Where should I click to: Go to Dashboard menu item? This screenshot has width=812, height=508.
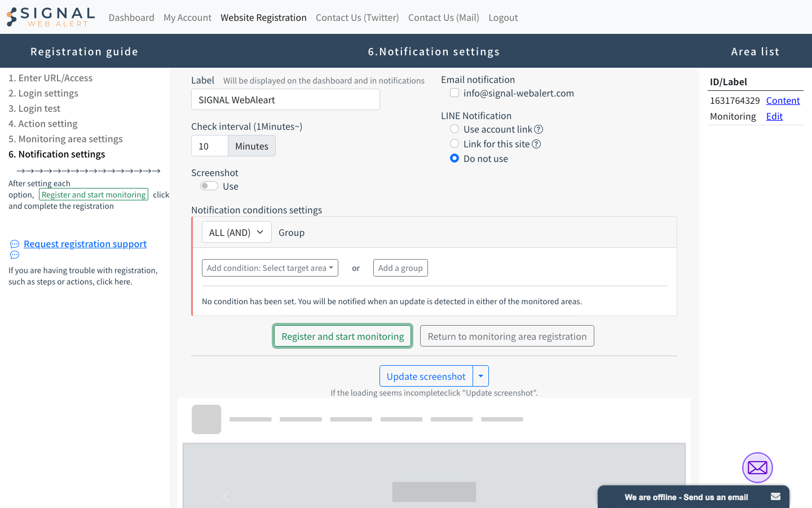pos(131,17)
